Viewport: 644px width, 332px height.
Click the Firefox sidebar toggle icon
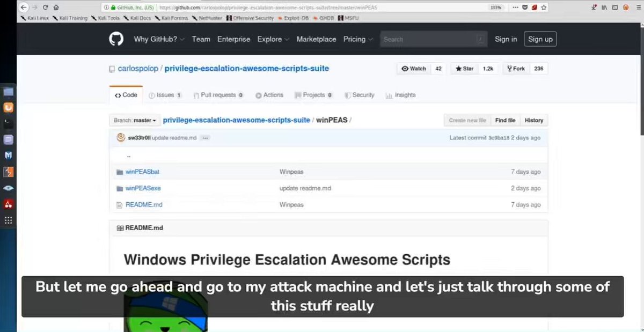614,8
